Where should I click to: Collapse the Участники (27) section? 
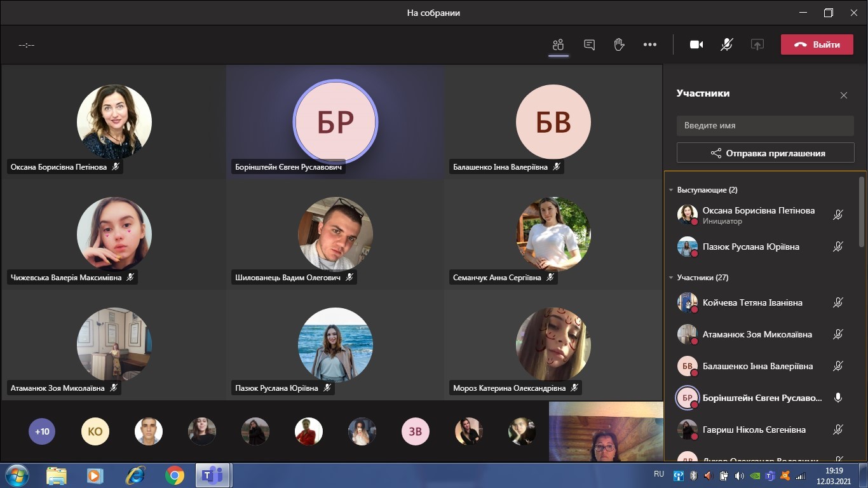671,278
